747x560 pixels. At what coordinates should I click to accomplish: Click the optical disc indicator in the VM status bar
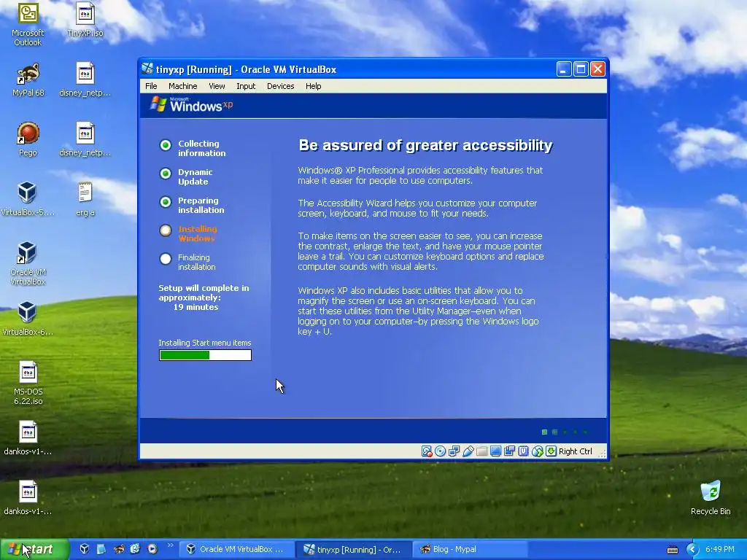coord(440,451)
